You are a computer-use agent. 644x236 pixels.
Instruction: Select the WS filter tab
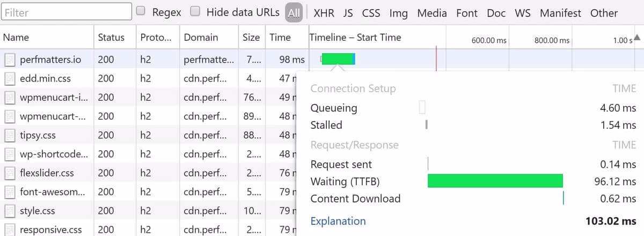coord(522,13)
